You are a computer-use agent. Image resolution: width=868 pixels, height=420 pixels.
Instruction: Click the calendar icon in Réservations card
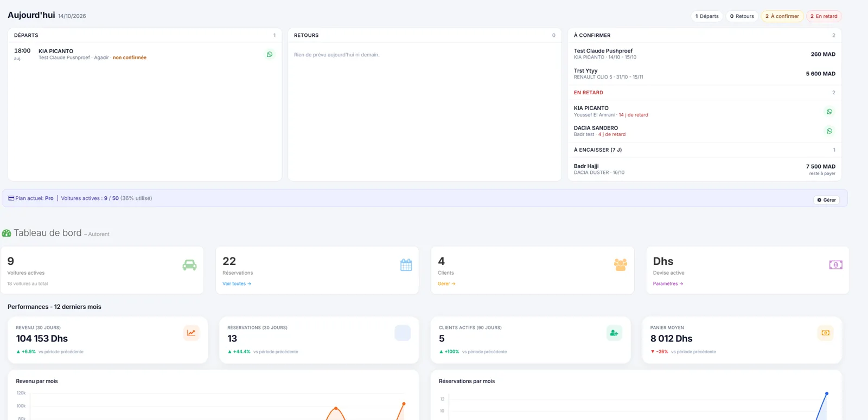406,265
